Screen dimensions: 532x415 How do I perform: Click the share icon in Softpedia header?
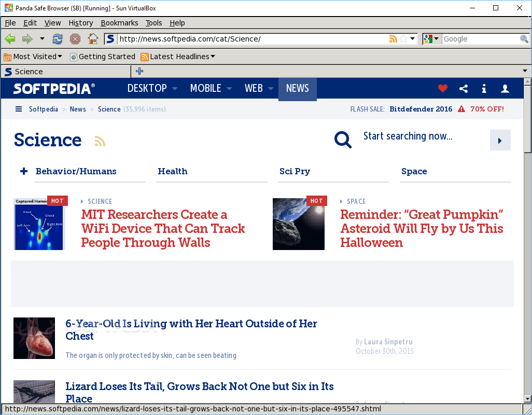[x=464, y=89]
